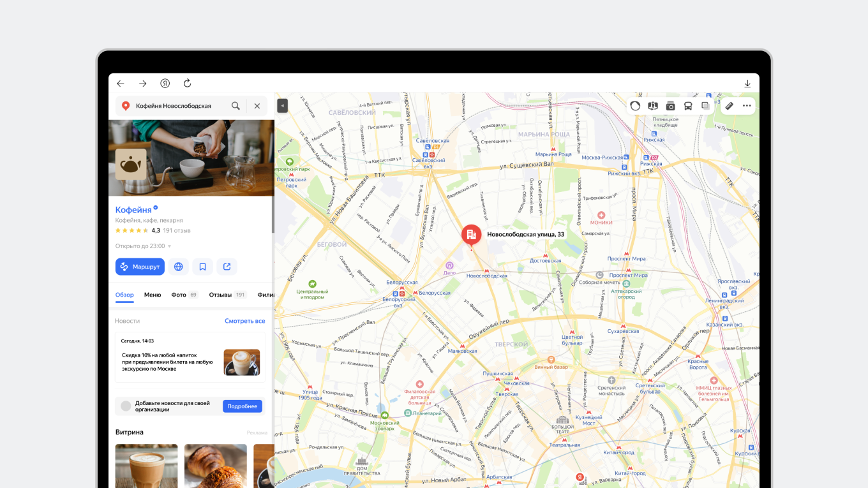Screen dimensions: 868x488
Task: Reload the page with the refresh icon
Action: coord(188,84)
